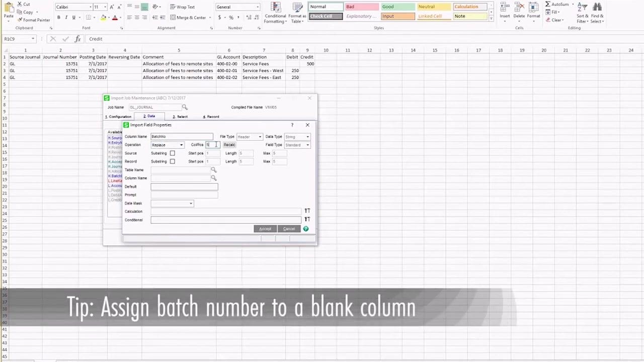This screenshot has height=362, width=644.
Task: Open the Operation dropdown showing Replace
Action: click(x=168, y=145)
